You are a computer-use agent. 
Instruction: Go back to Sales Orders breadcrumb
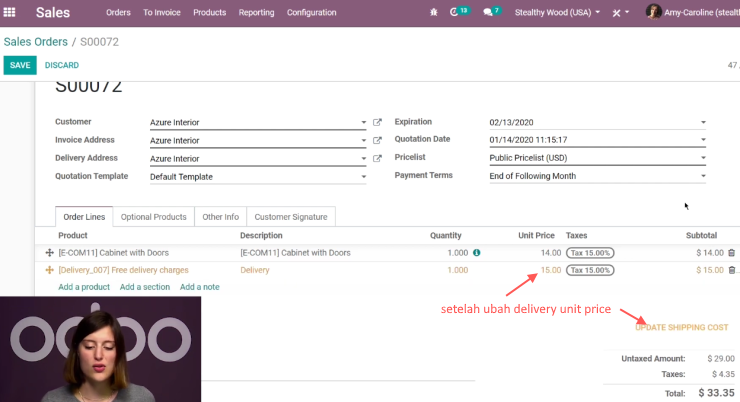point(36,42)
